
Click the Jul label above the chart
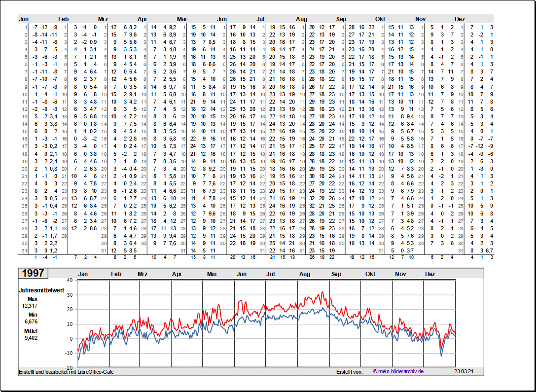point(271,274)
